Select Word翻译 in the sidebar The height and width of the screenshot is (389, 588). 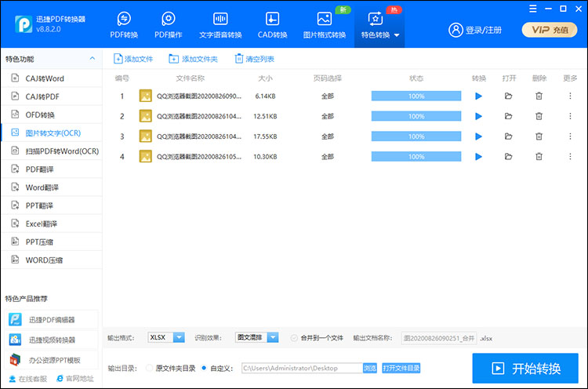click(x=52, y=187)
